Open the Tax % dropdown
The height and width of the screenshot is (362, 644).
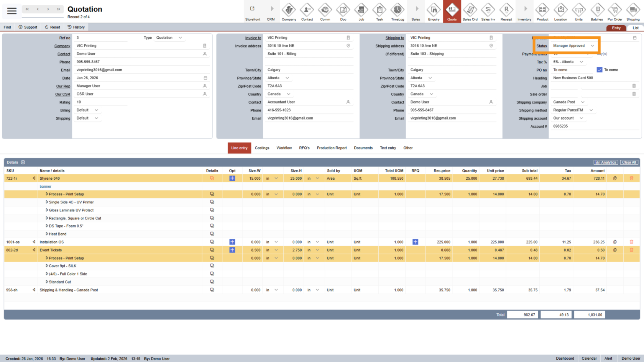581,62
